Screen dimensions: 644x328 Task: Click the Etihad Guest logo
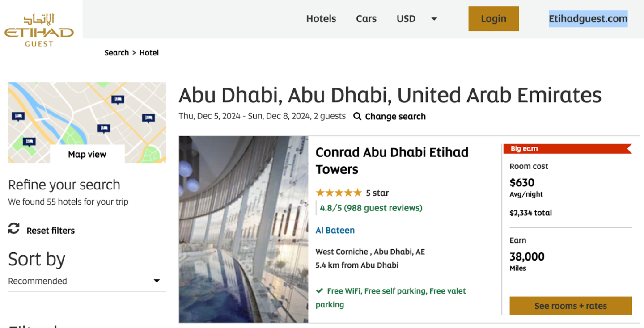coord(39,30)
